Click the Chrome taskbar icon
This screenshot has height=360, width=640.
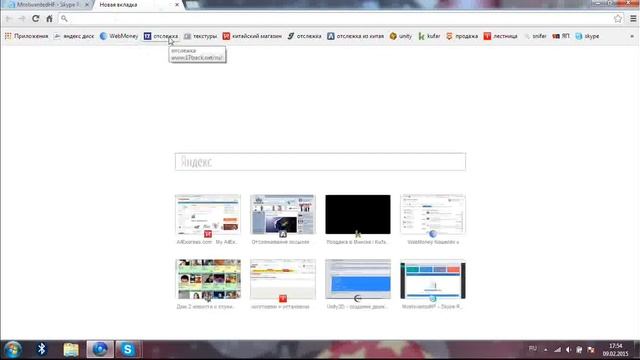click(100, 349)
